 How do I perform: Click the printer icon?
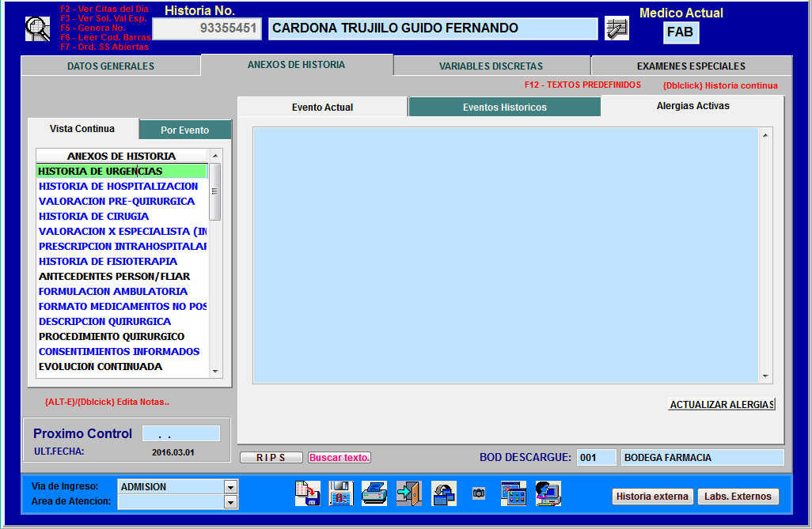pos(374,493)
